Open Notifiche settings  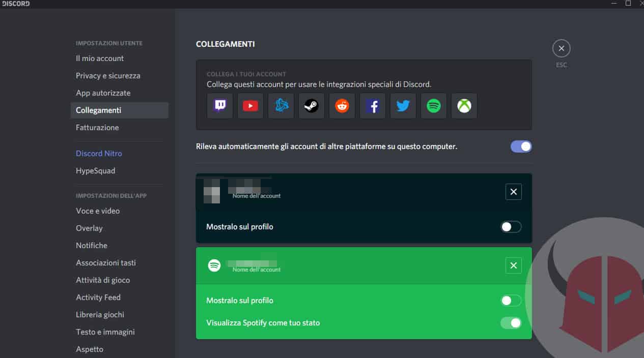click(x=119, y=246)
